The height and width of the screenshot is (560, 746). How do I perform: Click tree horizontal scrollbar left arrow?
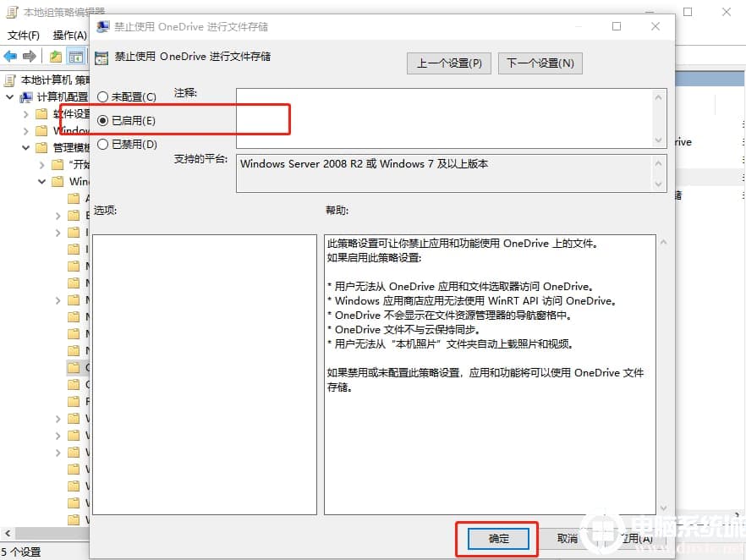point(8,534)
